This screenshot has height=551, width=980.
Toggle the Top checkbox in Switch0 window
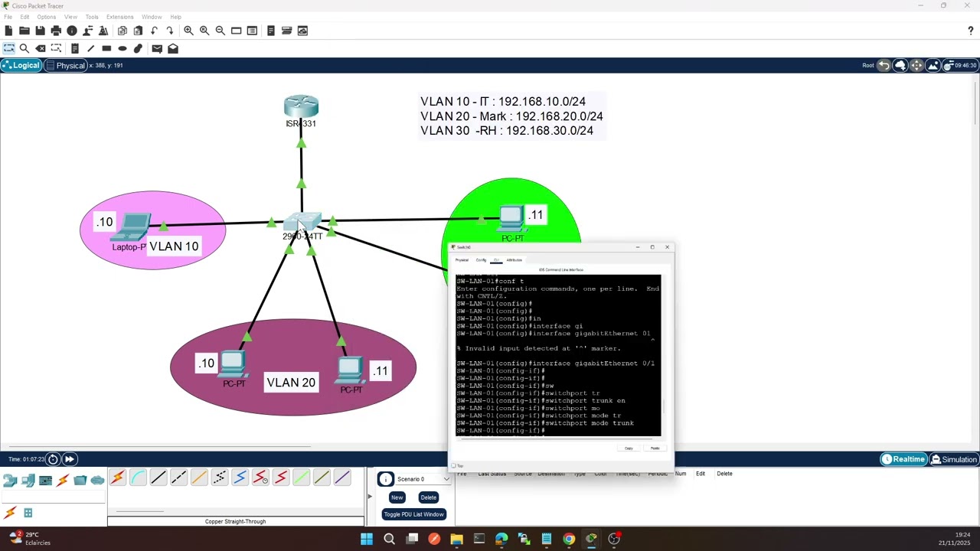point(454,465)
